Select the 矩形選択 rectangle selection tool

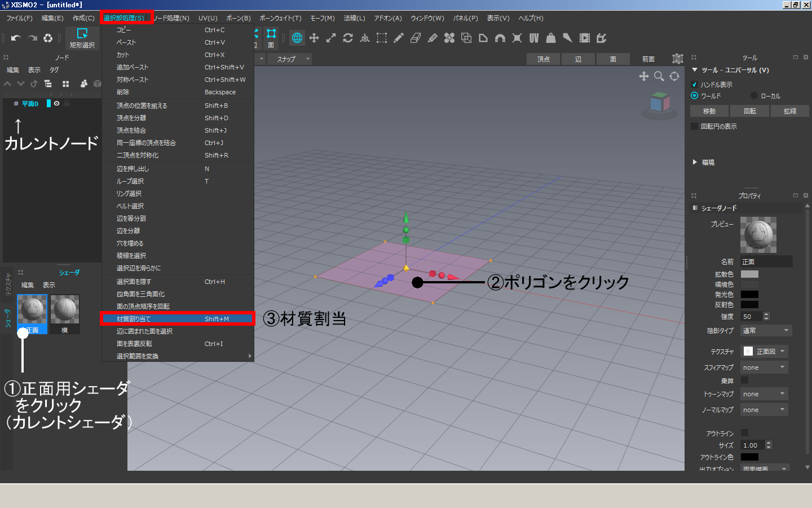click(82, 38)
